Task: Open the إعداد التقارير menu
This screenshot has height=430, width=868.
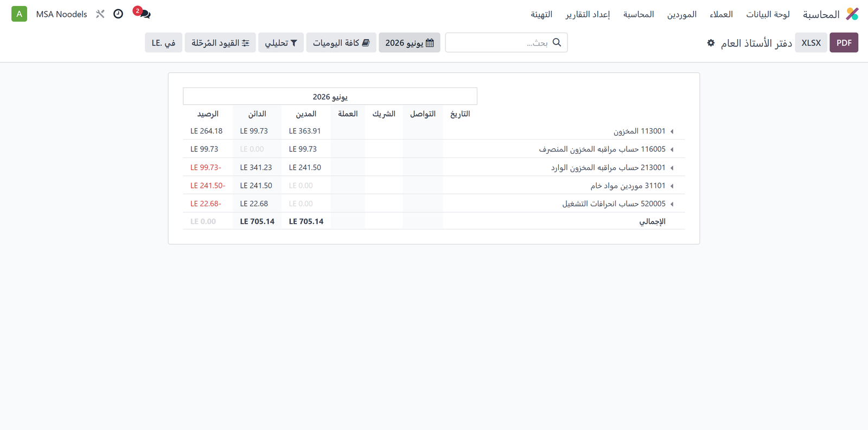Action: (588, 14)
